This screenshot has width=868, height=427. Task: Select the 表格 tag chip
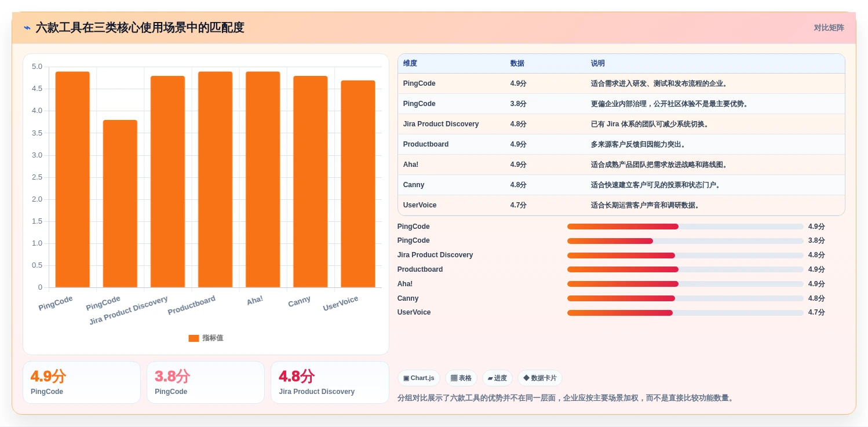tap(461, 378)
